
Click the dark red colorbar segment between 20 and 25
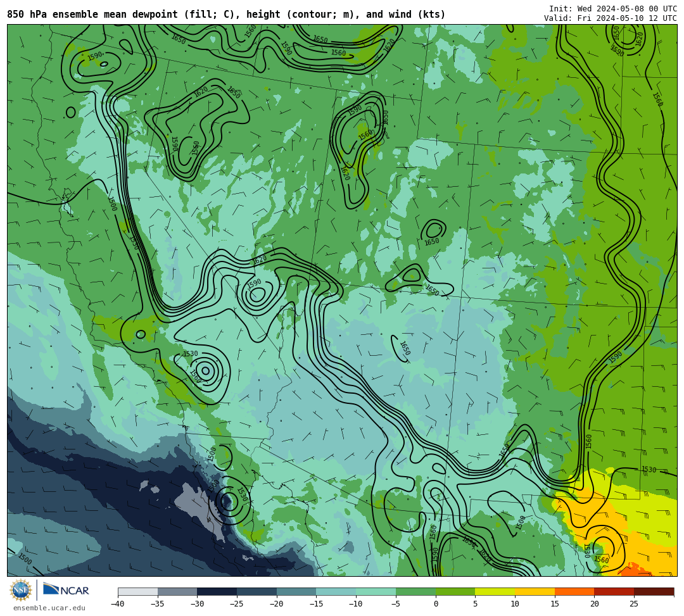coord(614,591)
